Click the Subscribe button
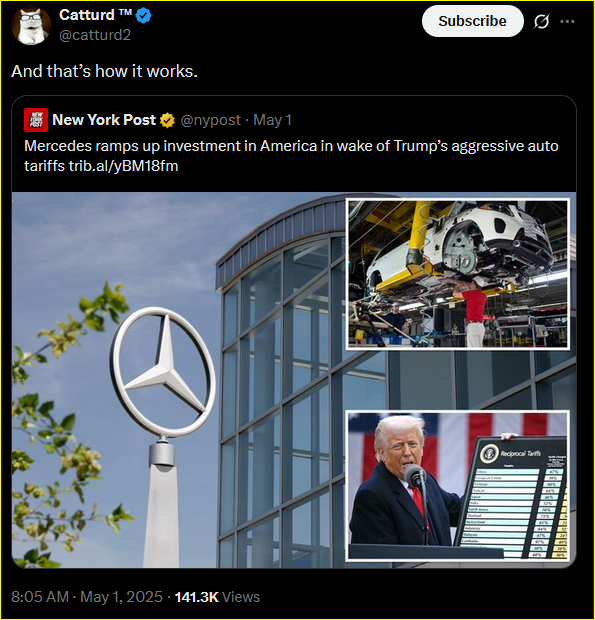595x620 pixels. point(472,21)
